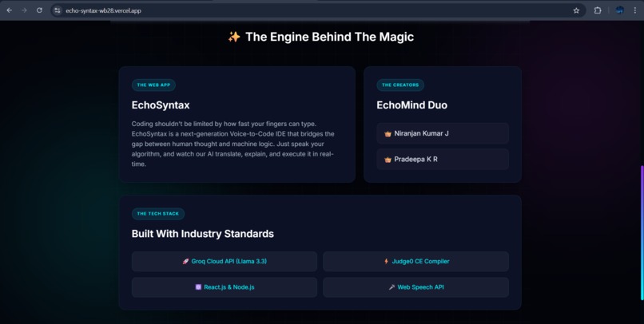Click the Built With Industry Standards heading
This screenshot has width=644, height=324.
[x=203, y=234]
